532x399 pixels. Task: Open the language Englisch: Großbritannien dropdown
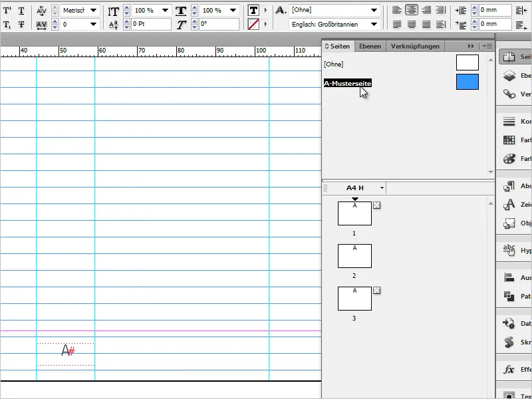pyautogui.click(x=374, y=25)
